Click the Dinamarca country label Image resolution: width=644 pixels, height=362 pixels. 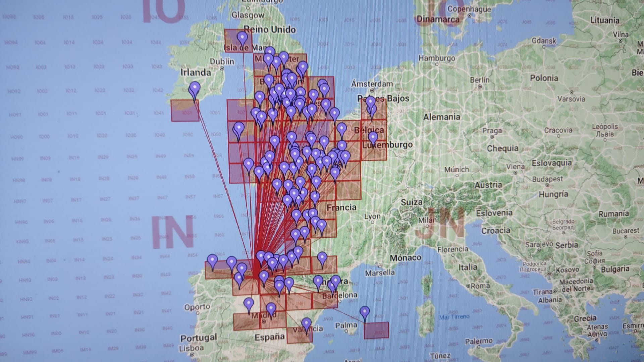point(438,19)
